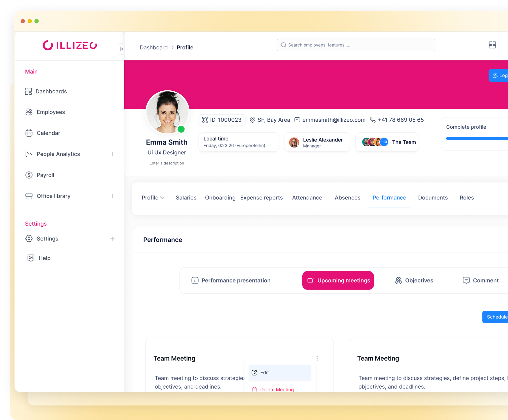Expand People Analytics with plus icon

(x=112, y=154)
